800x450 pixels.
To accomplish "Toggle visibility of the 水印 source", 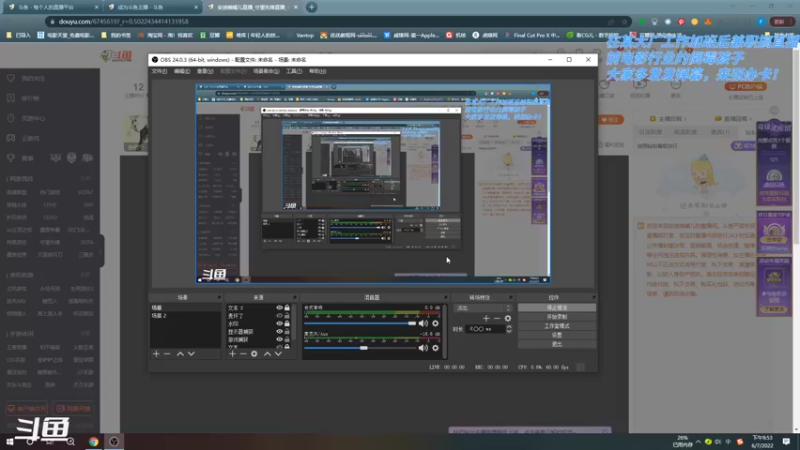I will pos(279,323).
